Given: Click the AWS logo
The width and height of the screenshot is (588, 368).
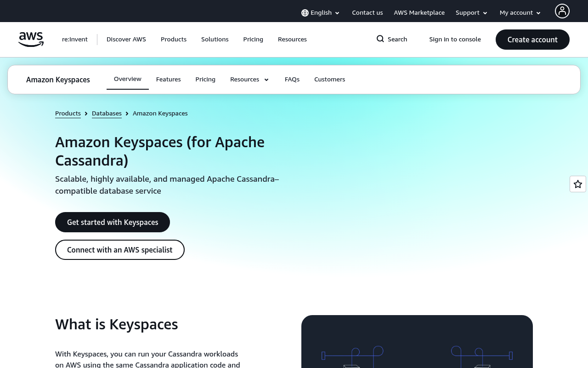Looking at the screenshot, I should click(x=31, y=40).
